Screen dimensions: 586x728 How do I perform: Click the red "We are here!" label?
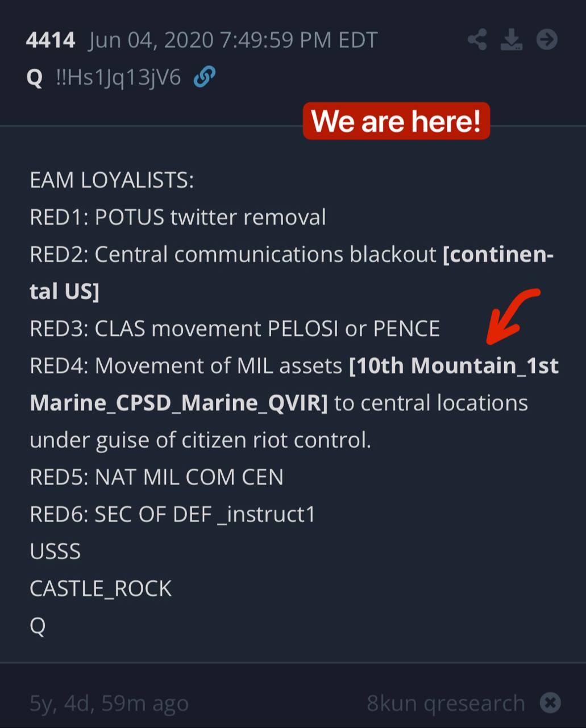396,121
